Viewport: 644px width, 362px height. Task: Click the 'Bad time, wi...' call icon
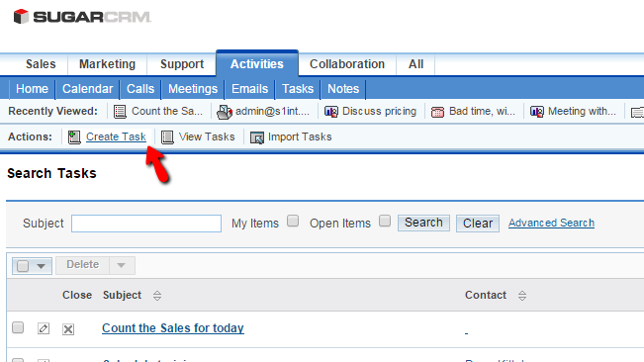(437, 112)
